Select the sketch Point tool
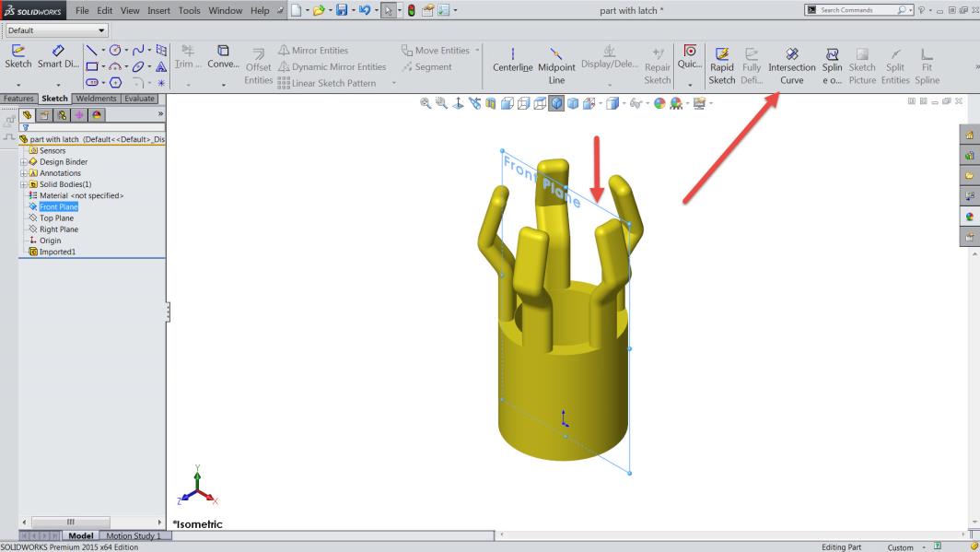The image size is (980, 552). [x=161, y=83]
